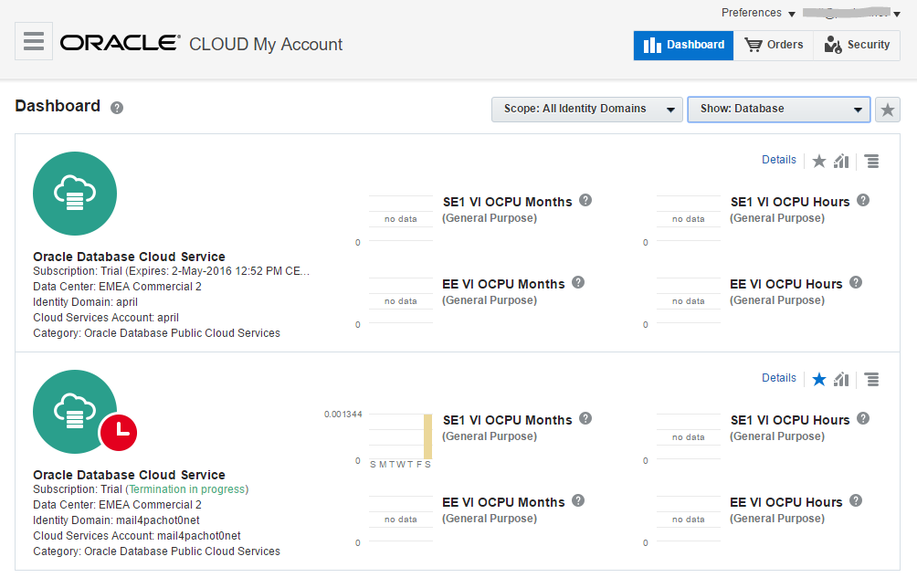Screen dimensions: 917x588
Task: Open metrics chart icon for the april service
Action: pyautogui.click(x=841, y=161)
